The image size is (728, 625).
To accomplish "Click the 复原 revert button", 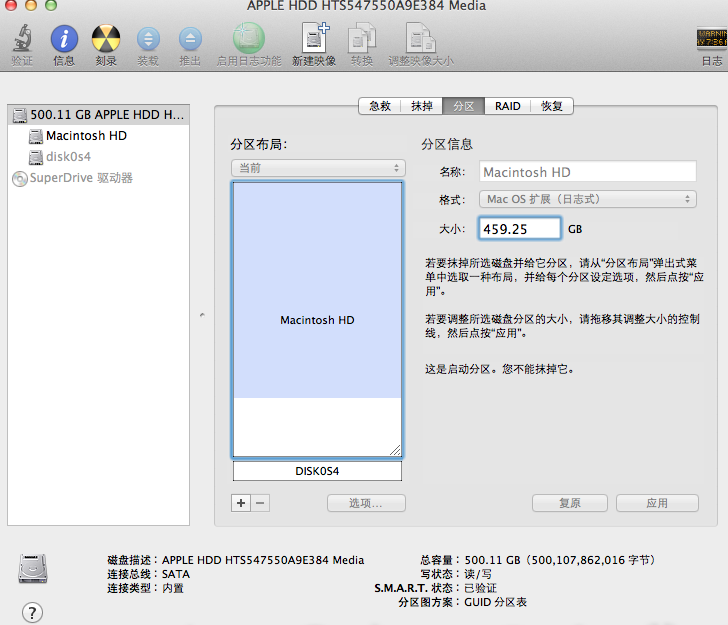I will (x=570, y=503).
